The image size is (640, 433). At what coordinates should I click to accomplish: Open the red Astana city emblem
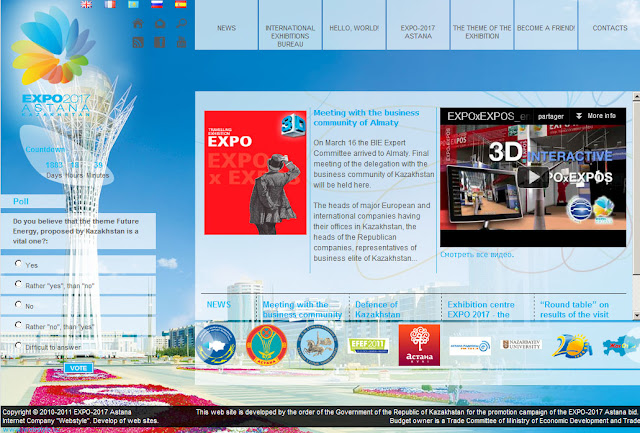(x=267, y=345)
